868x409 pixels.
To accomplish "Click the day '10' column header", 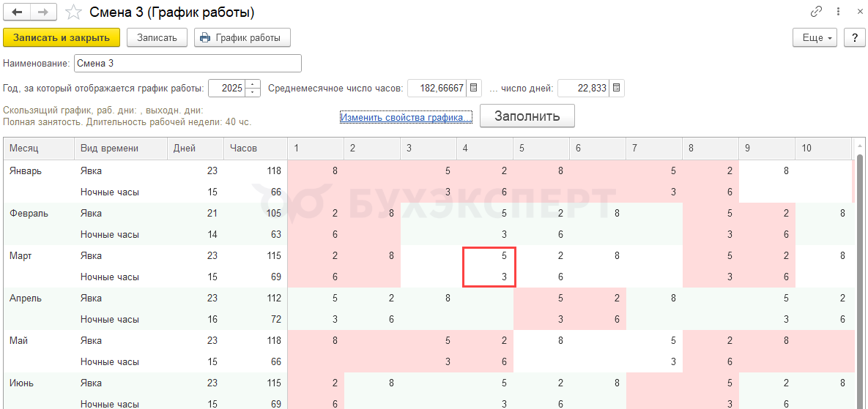I will pos(823,148).
